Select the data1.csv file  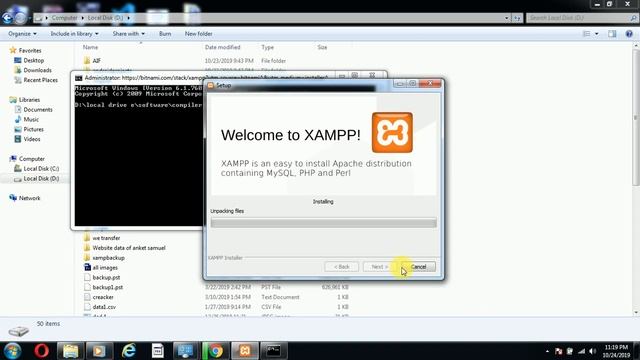(x=104, y=307)
